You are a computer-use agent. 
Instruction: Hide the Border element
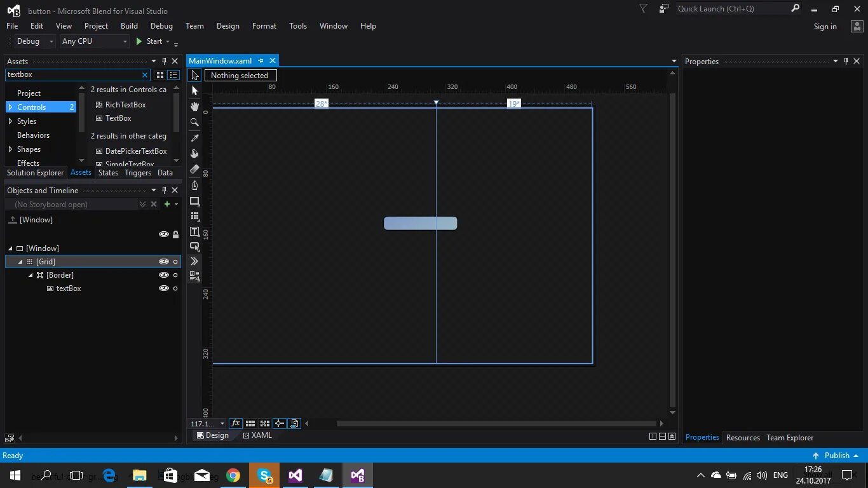164,275
